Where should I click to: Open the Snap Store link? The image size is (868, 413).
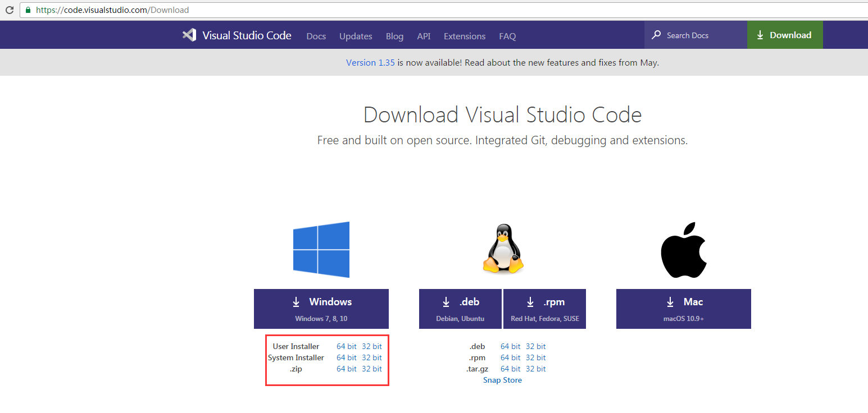point(502,380)
